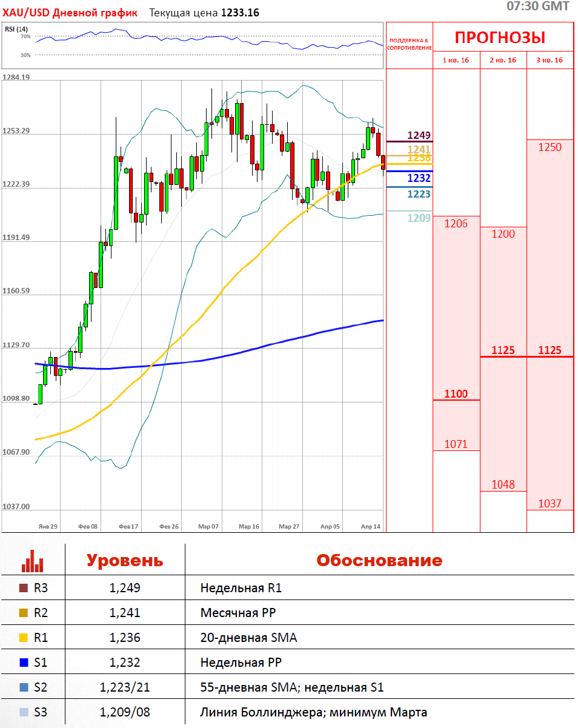The image size is (578, 728).
Task: Click the RSI 30% level label
Action: [25, 55]
